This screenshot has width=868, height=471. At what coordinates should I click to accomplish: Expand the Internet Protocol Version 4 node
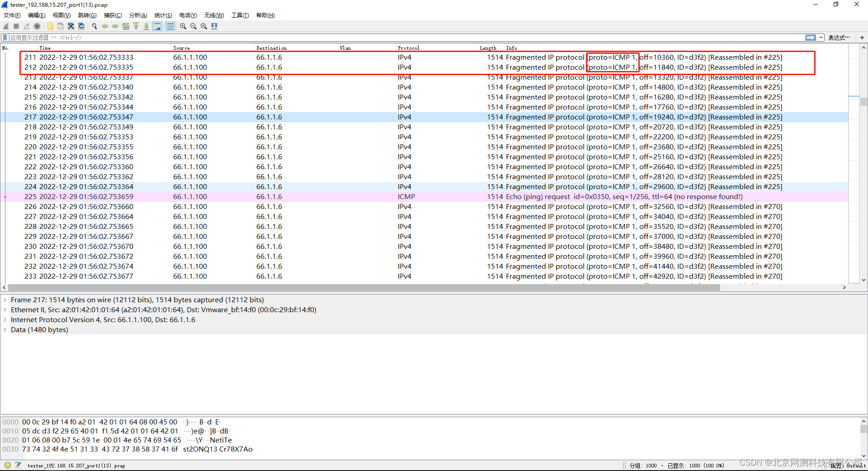(5, 320)
